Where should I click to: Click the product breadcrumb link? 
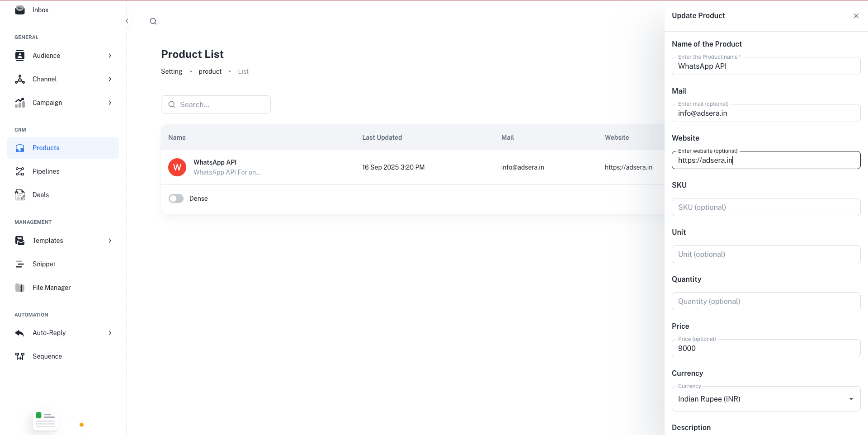(210, 71)
